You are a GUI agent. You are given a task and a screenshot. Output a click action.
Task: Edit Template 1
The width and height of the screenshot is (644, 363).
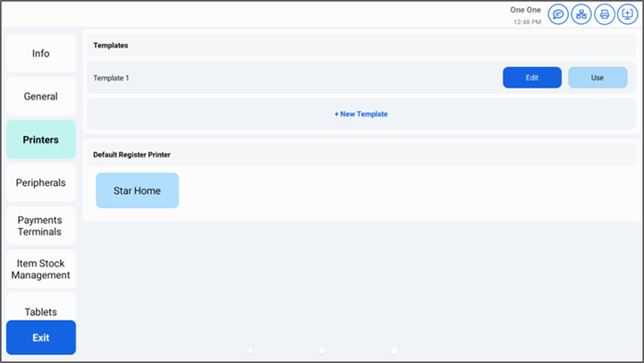(x=531, y=78)
